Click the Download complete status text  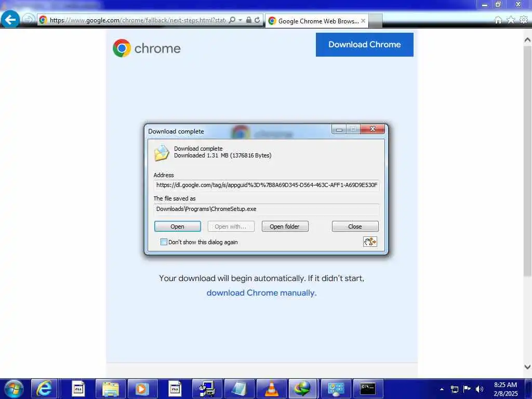pos(198,149)
